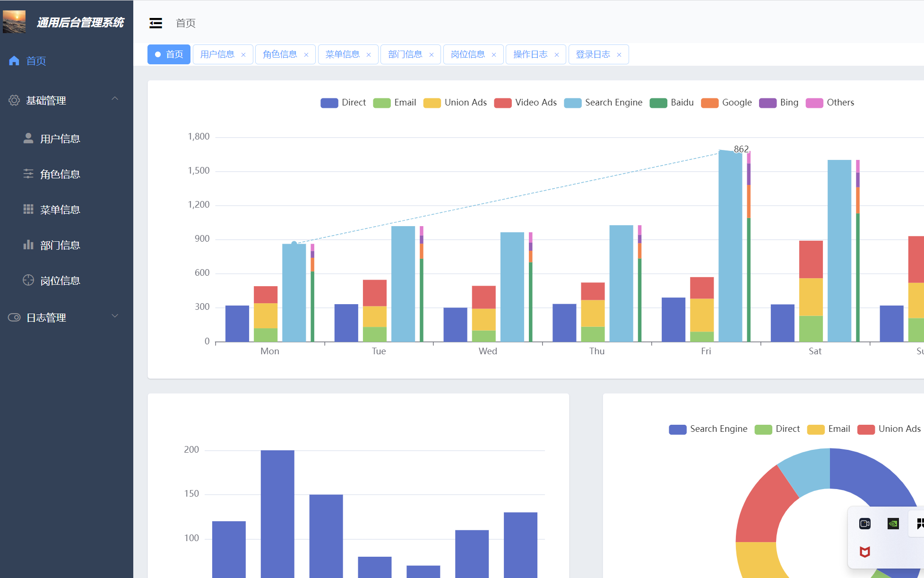Image resolution: width=924 pixels, height=578 pixels.
Task: Close the 用户信息 tab
Action: [243, 55]
